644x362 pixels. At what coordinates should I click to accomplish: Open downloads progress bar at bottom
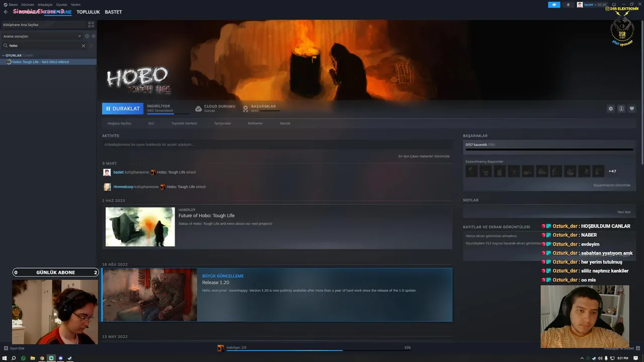tap(314, 348)
